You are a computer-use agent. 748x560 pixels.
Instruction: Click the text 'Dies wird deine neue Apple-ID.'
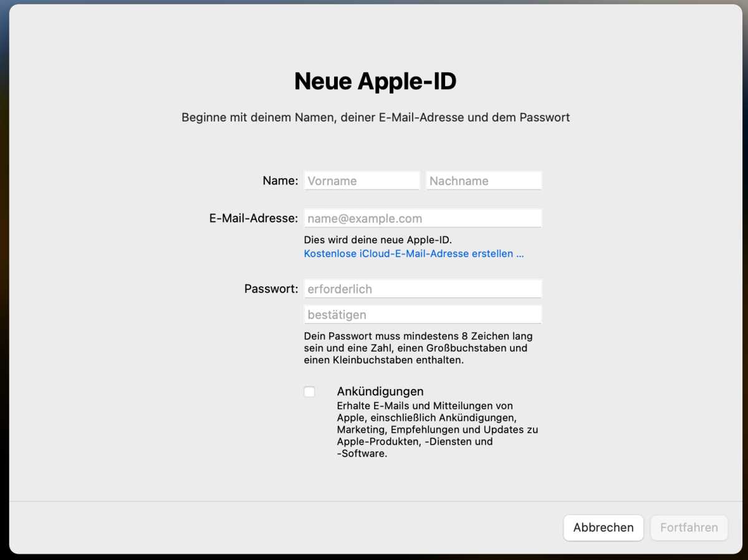coord(378,240)
